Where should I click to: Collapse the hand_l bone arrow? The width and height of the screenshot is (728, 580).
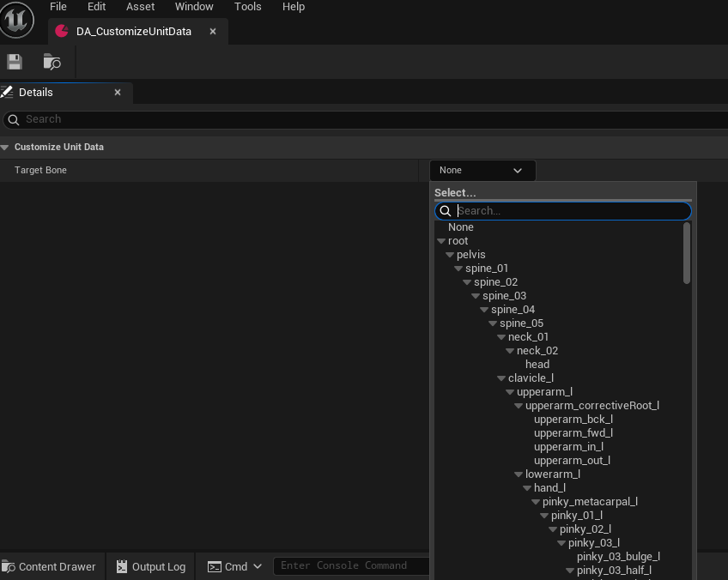click(x=527, y=488)
